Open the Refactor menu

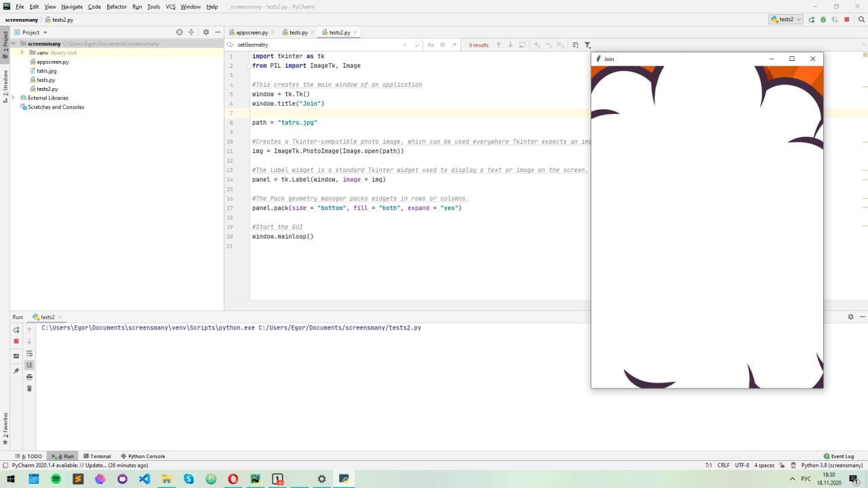117,6
